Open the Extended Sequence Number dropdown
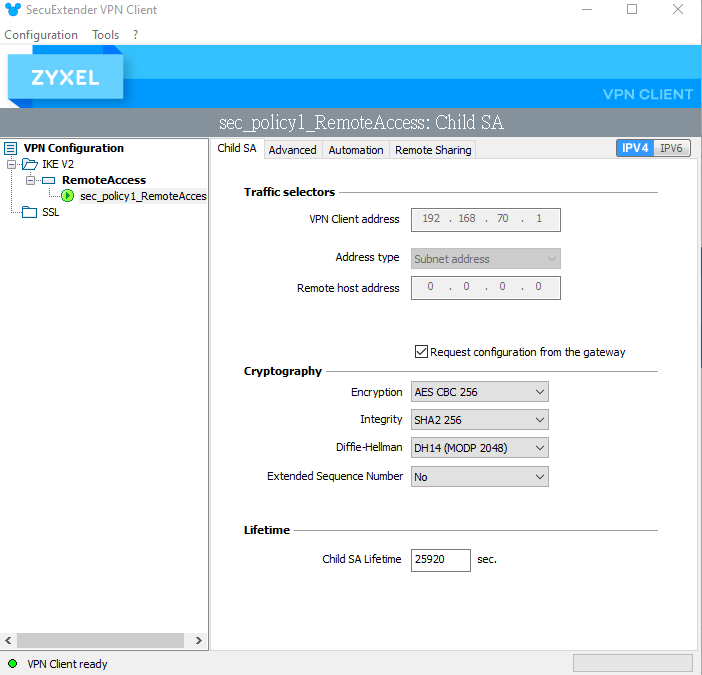The height and width of the screenshot is (675, 702). (479, 477)
